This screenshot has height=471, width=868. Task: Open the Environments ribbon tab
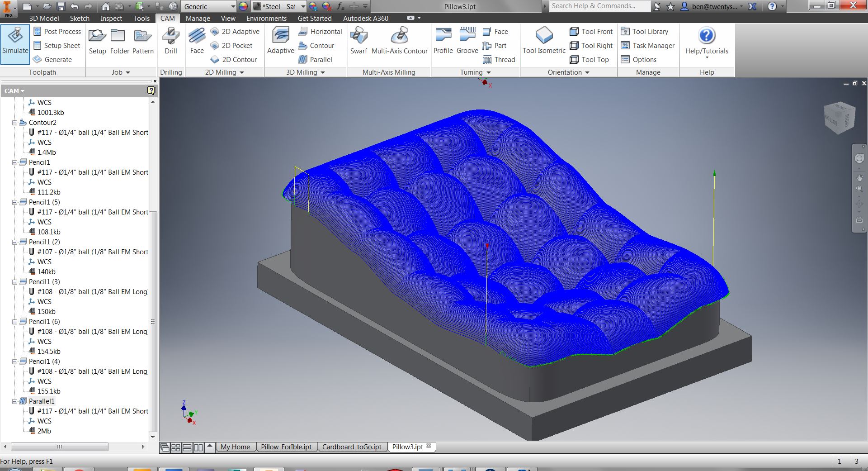[266, 19]
